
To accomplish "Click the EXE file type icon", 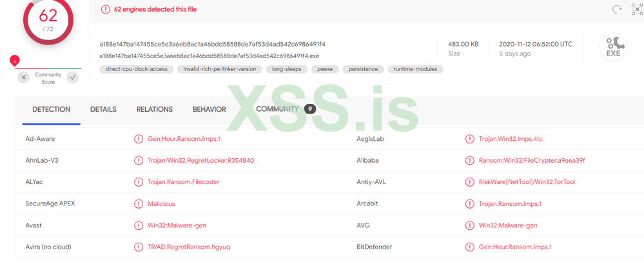I will pos(613,48).
